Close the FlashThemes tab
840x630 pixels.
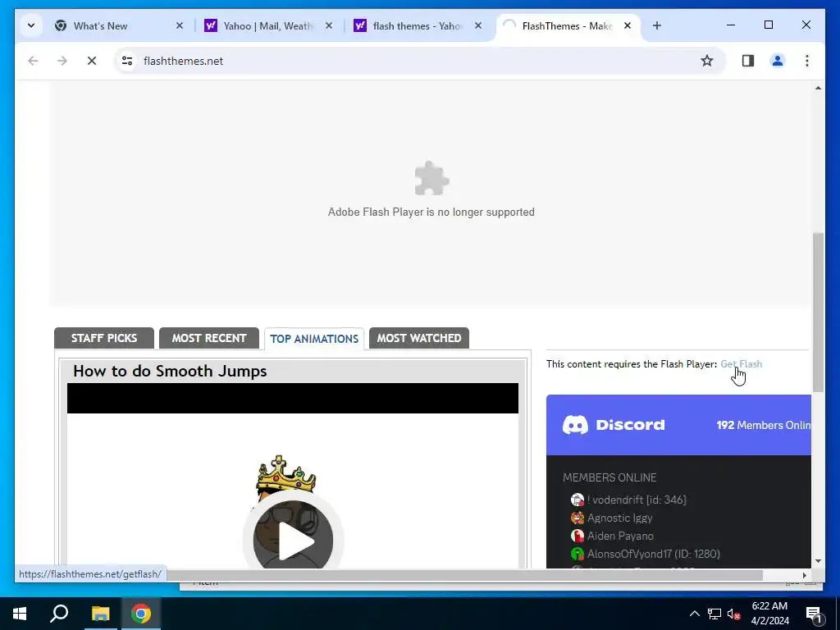pyautogui.click(x=628, y=25)
